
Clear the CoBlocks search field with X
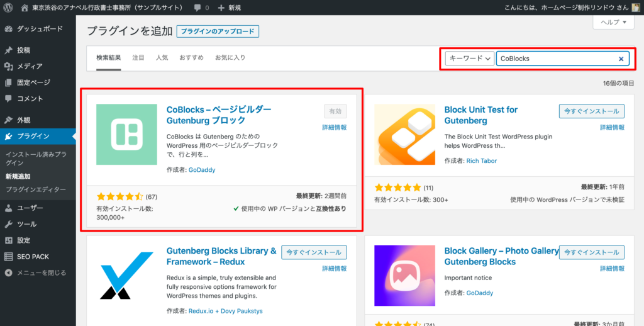pyautogui.click(x=621, y=59)
